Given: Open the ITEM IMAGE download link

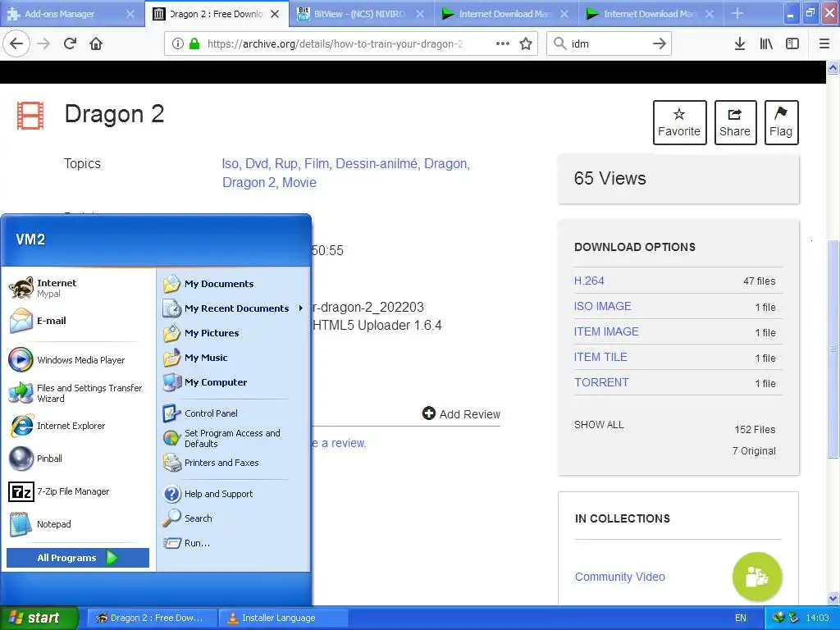Looking at the screenshot, I should [x=606, y=331].
